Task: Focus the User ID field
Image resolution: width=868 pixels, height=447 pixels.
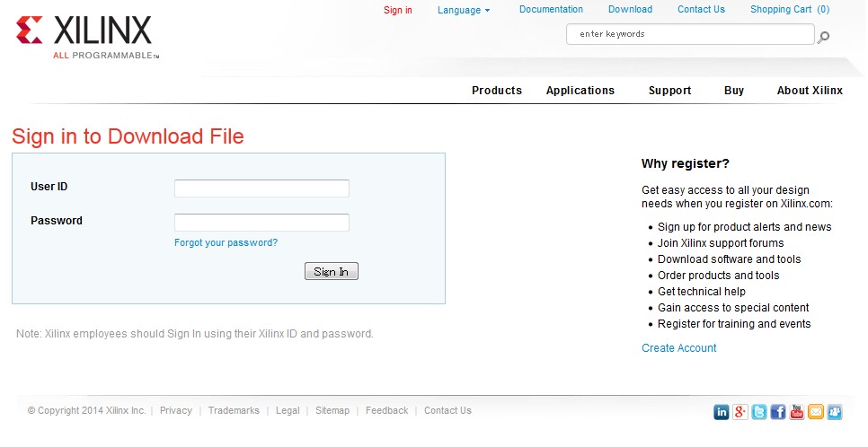Action: point(261,188)
